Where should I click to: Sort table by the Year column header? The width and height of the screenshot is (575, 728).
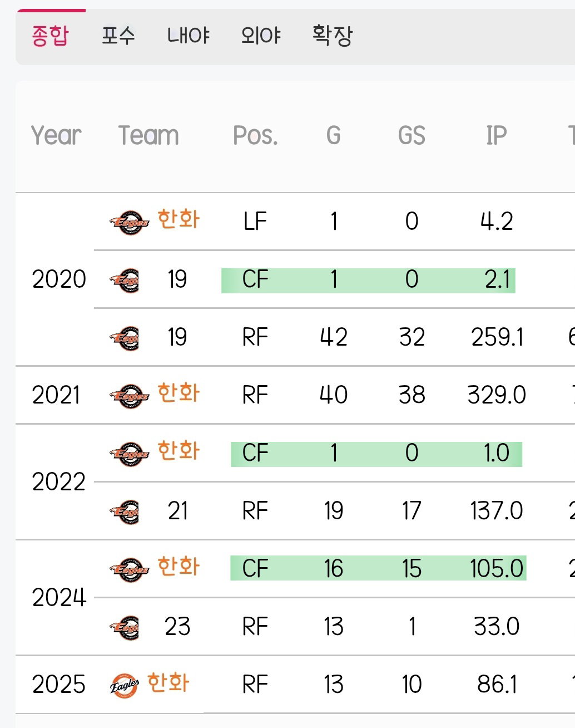56,135
